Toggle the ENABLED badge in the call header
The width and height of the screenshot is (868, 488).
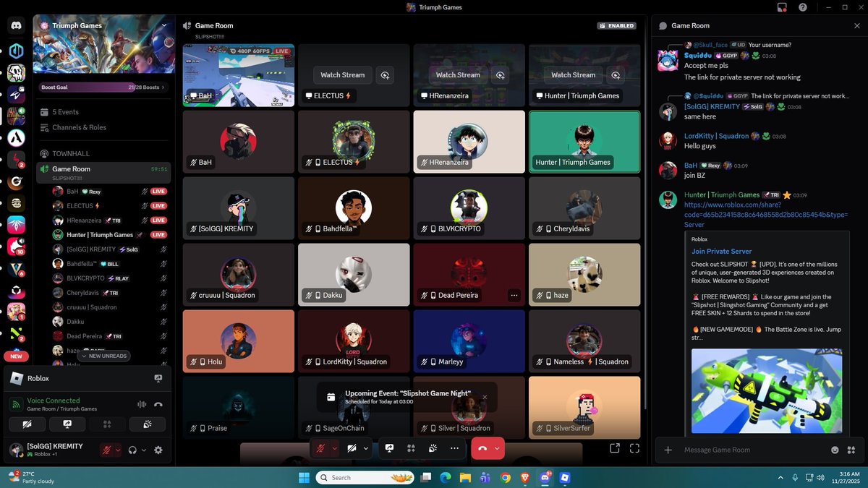[x=616, y=25]
